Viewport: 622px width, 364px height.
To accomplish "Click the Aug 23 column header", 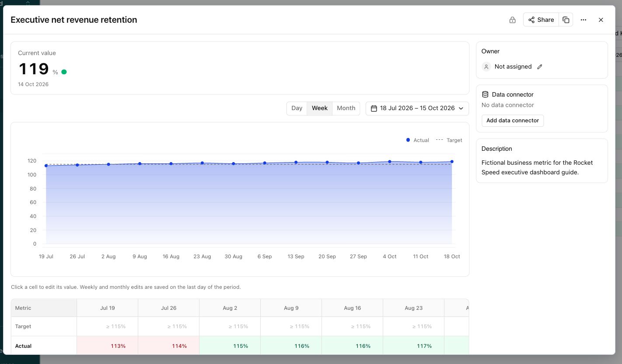I will [x=414, y=308].
